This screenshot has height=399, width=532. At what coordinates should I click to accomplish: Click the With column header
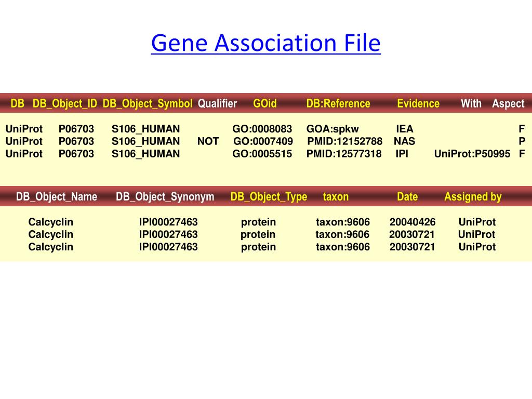[471, 103]
